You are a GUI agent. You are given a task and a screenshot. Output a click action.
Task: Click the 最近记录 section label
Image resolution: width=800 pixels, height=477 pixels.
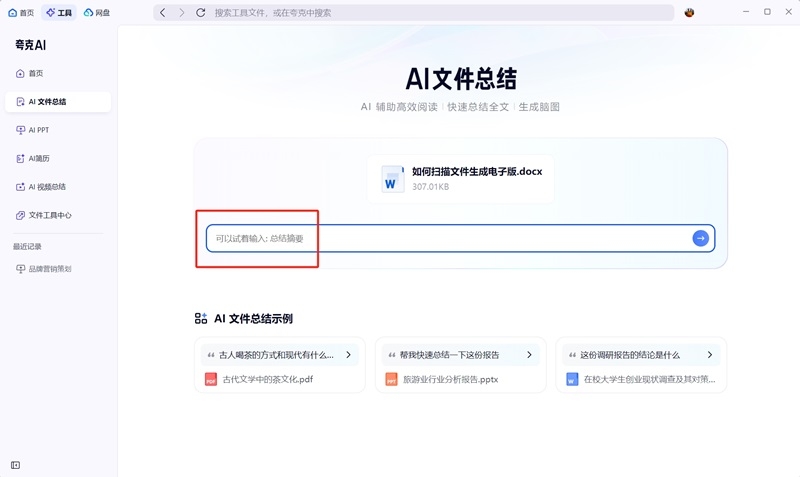point(27,246)
